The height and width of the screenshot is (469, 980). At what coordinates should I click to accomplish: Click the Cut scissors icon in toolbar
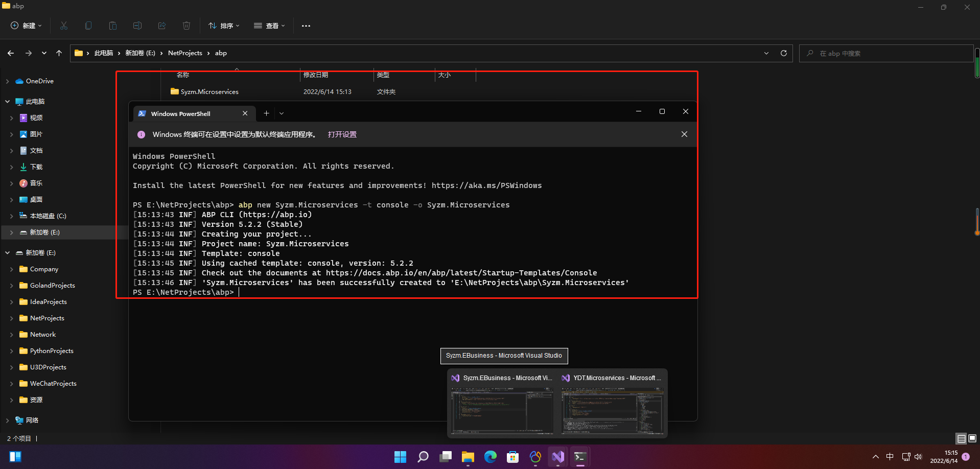(x=64, y=26)
